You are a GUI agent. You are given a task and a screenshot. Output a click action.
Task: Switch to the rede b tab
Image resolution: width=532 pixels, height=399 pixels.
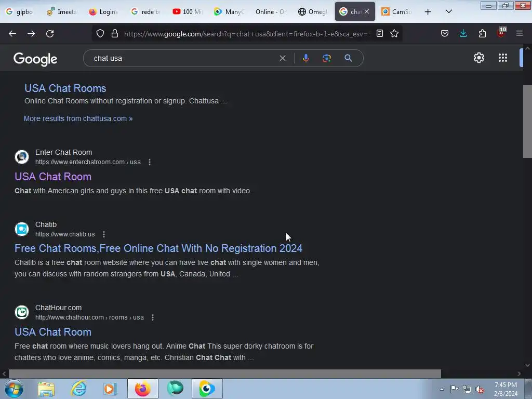(145, 11)
